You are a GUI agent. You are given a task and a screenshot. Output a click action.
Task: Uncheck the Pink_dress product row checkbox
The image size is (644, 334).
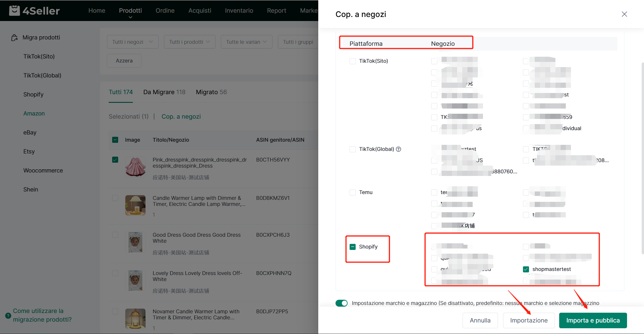pyautogui.click(x=115, y=160)
